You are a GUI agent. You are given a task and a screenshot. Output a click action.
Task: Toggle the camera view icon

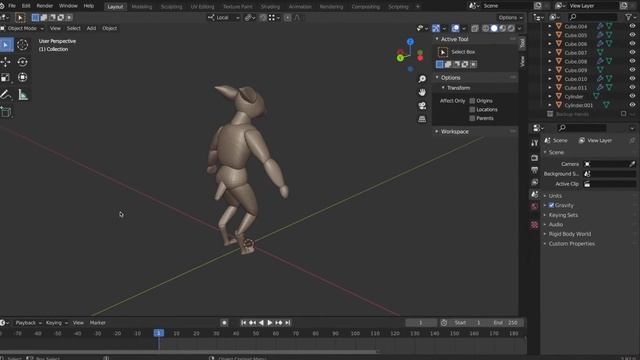click(422, 106)
